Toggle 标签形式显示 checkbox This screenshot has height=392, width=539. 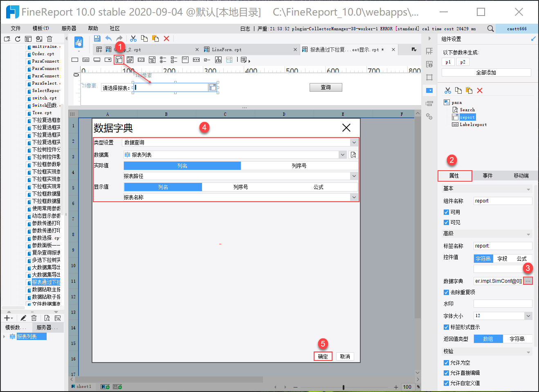[x=446, y=327]
